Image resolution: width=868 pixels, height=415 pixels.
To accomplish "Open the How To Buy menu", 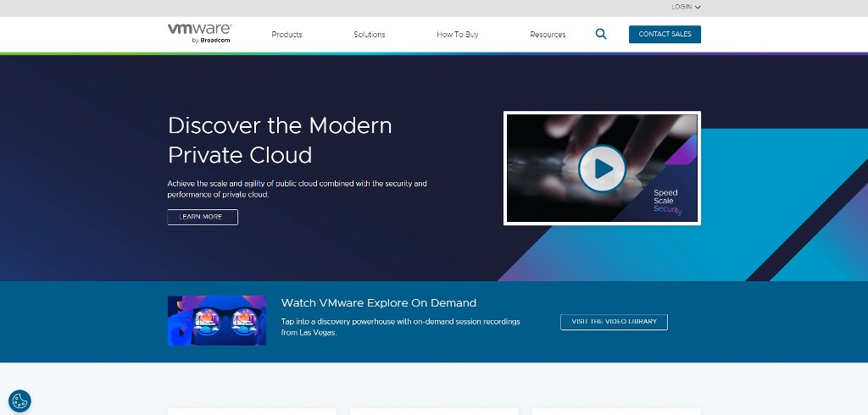I will tap(457, 35).
